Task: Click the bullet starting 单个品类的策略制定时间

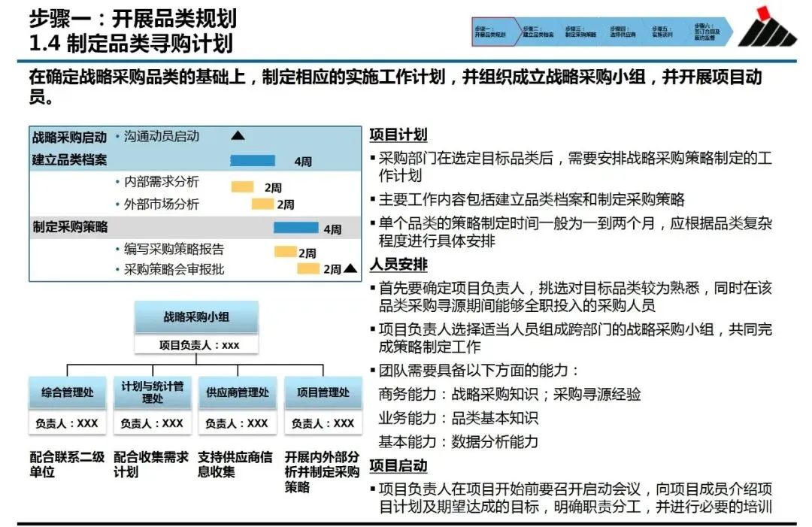Action: pyautogui.click(x=575, y=232)
